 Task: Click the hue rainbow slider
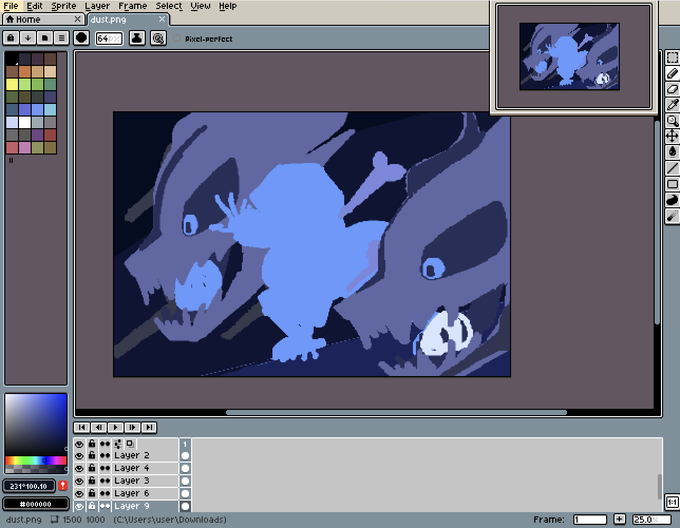click(x=36, y=460)
